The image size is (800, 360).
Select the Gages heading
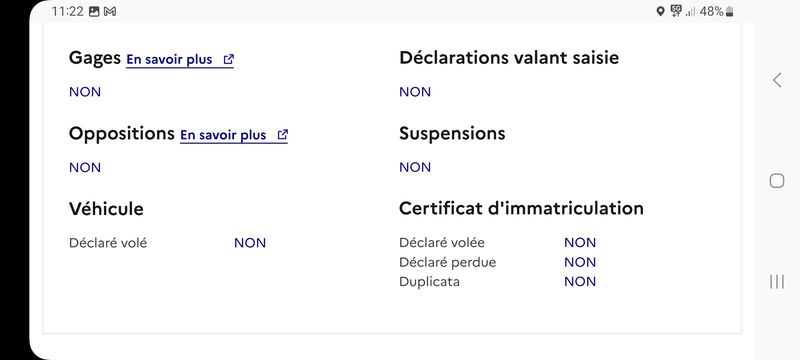click(95, 58)
